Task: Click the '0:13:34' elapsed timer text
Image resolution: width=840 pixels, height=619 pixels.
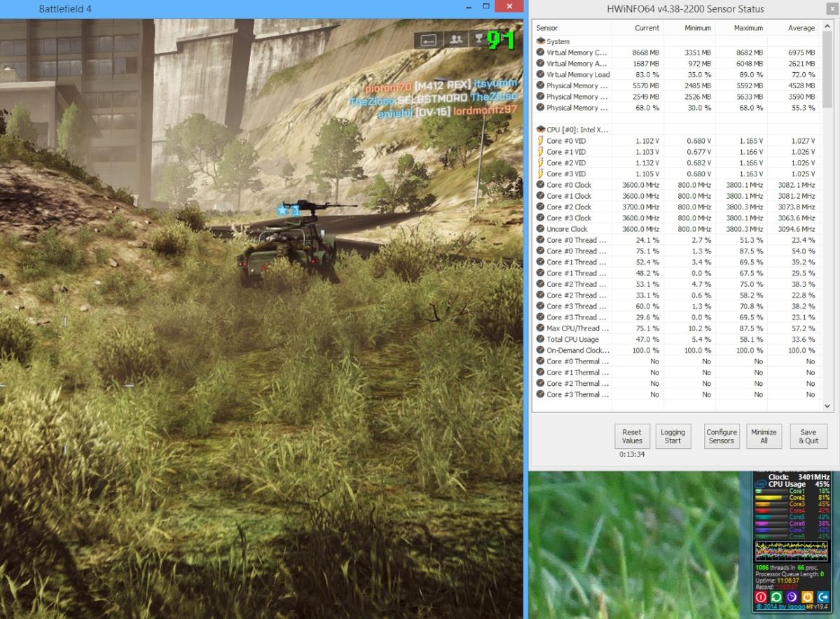Action: point(632,454)
